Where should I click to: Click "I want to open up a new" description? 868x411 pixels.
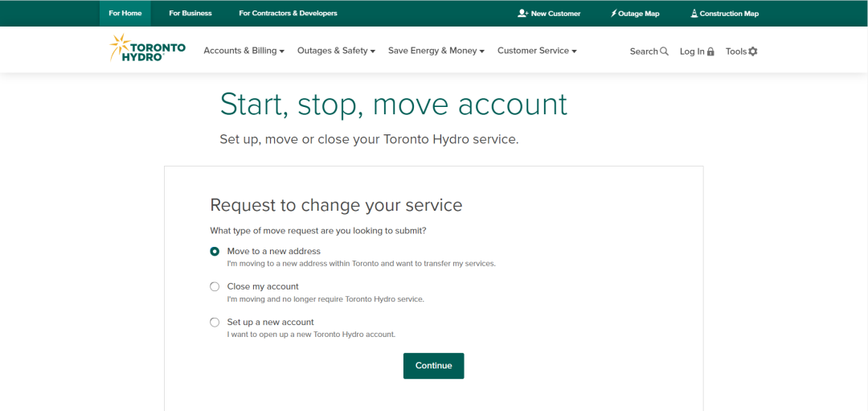point(311,335)
